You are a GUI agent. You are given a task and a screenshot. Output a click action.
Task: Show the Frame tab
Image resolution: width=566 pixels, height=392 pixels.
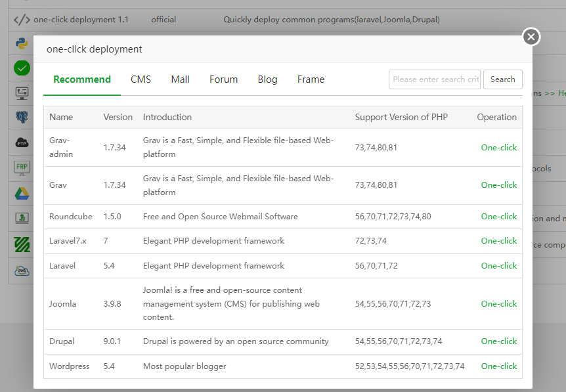311,79
